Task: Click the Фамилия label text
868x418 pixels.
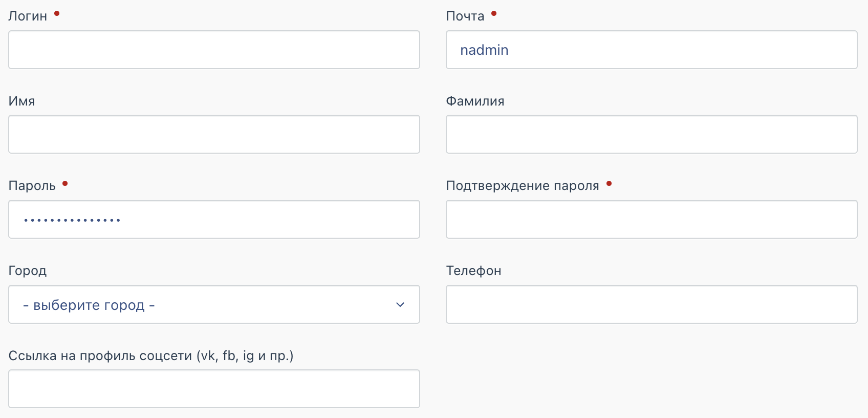Action: point(475,101)
